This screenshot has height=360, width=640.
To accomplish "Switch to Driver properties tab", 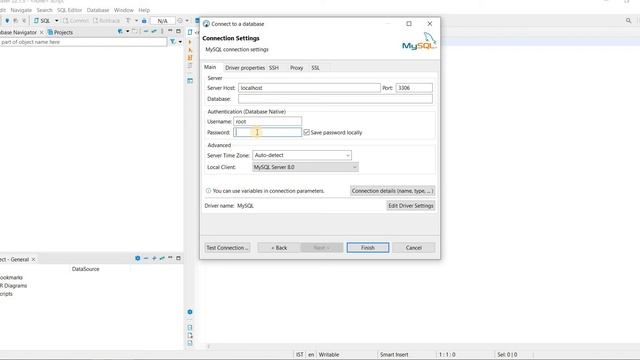I will (x=245, y=68).
